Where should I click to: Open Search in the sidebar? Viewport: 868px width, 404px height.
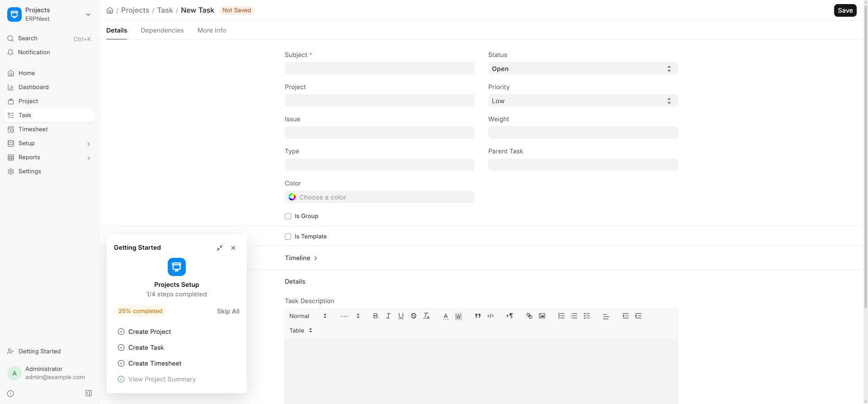[49, 38]
